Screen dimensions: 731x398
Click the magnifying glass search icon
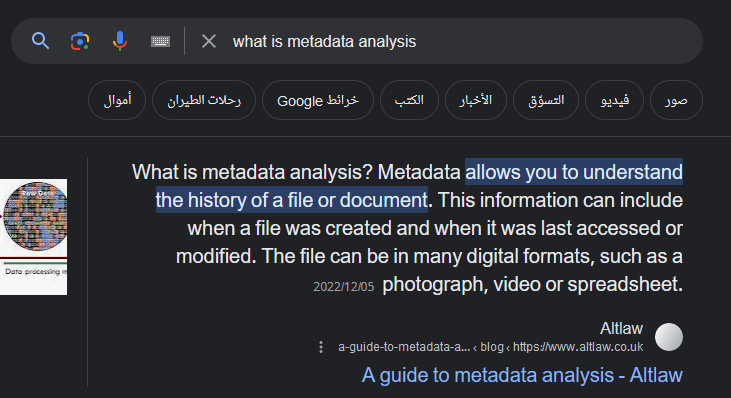40,41
